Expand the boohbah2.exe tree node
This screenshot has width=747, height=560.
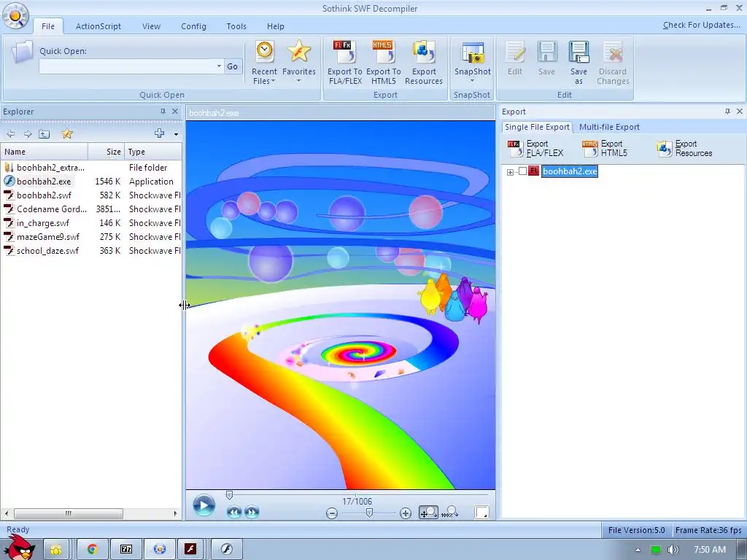tap(510, 172)
